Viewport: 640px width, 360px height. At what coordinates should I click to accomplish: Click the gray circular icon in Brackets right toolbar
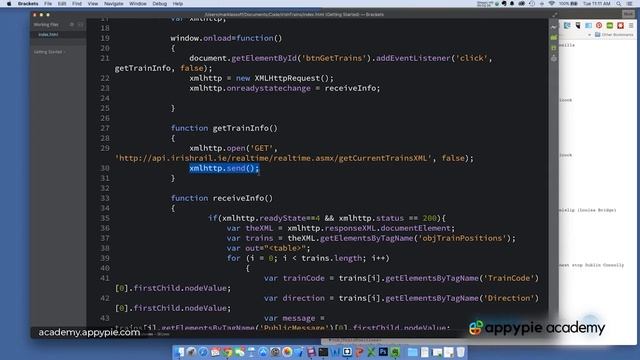553,58
